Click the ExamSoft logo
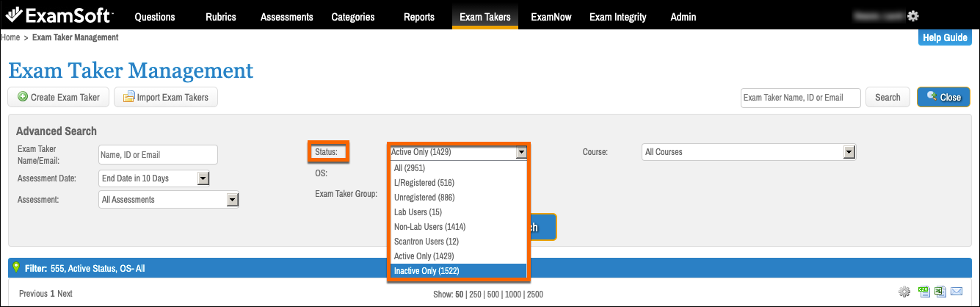Screen dimensions: 980x307 (x=59, y=15)
